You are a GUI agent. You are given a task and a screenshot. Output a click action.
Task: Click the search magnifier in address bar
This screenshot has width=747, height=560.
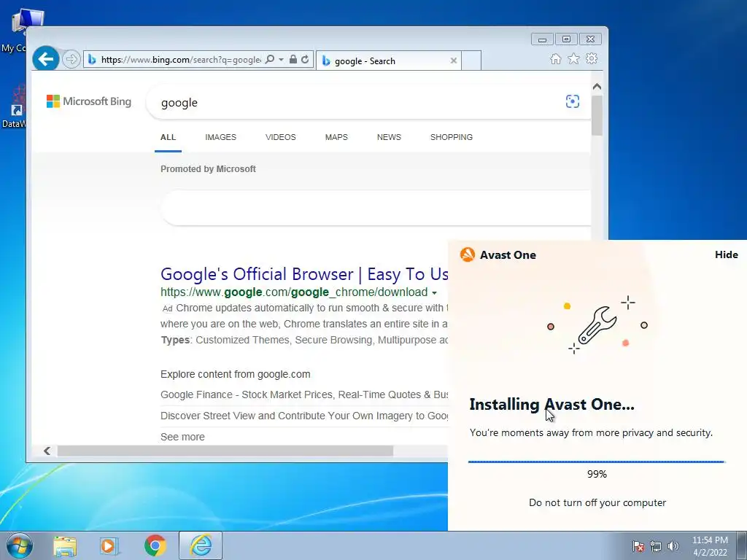point(270,60)
